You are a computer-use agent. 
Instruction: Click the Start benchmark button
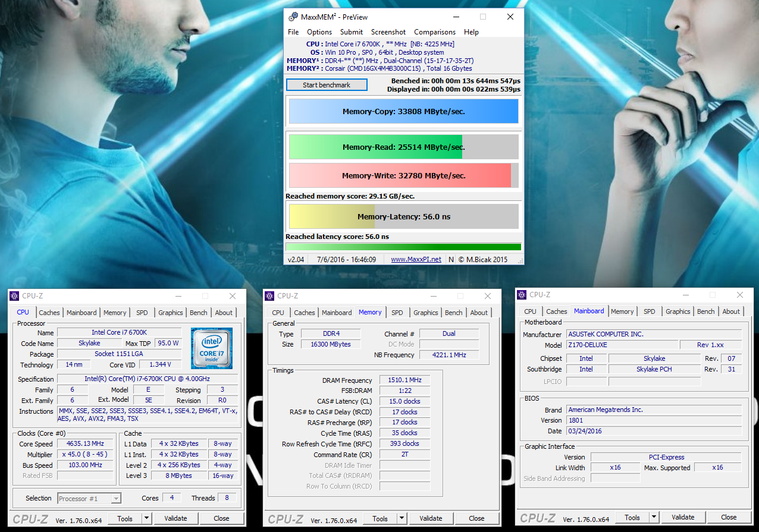point(327,85)
